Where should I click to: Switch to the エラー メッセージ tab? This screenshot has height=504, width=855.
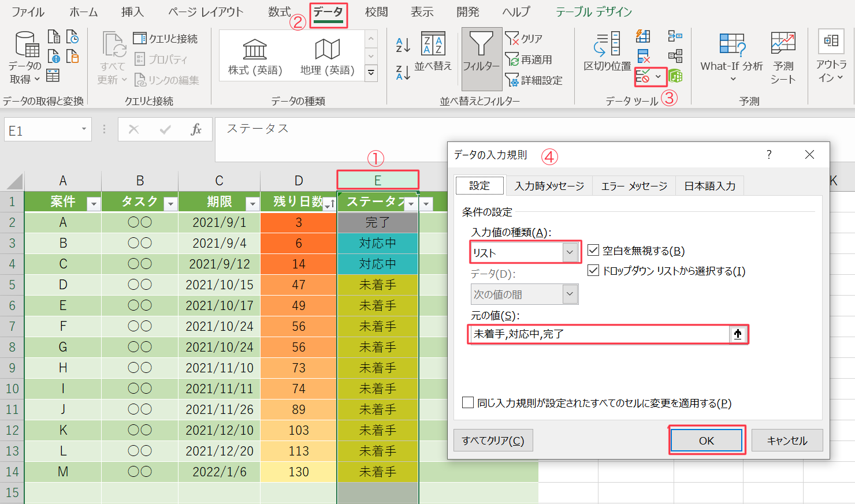pos(634,186)
